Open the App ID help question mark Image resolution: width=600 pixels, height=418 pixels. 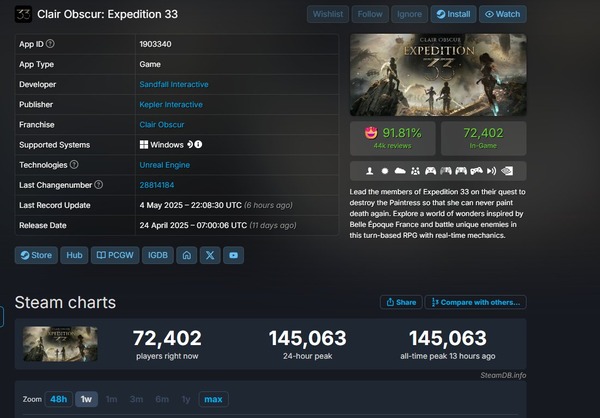tap(50, 44)
